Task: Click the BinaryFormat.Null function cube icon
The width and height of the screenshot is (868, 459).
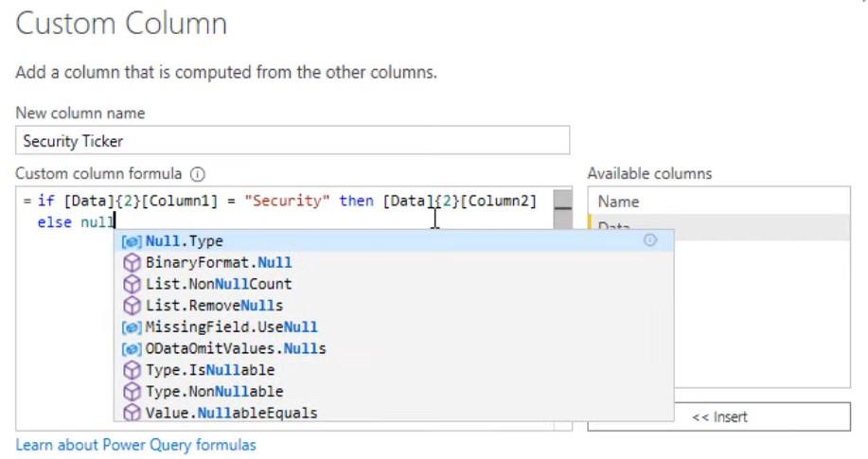Action: pos(132,262)
